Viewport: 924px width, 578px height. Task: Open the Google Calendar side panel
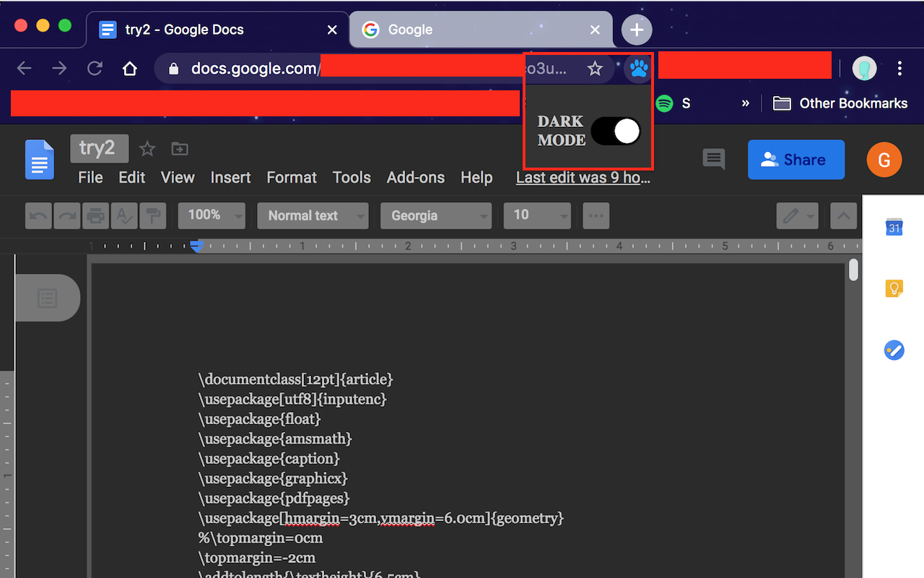pyautogui.click(x=894, y=227)
